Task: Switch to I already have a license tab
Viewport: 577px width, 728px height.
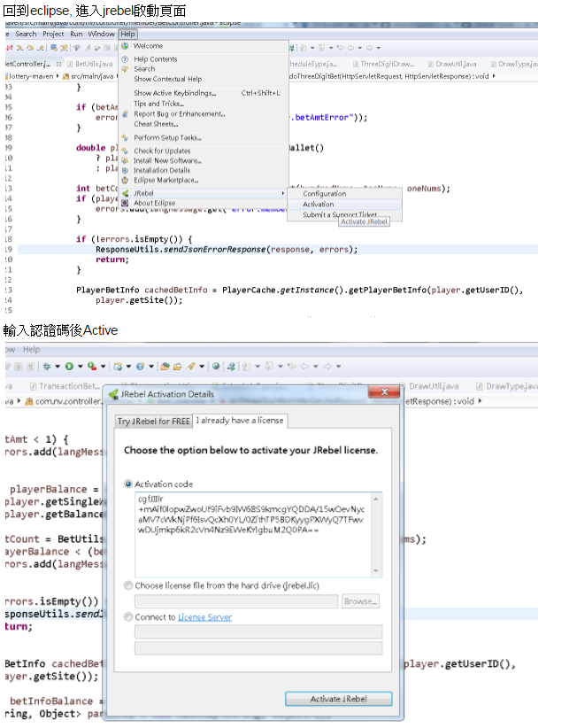Action: (x=240, y=421)
